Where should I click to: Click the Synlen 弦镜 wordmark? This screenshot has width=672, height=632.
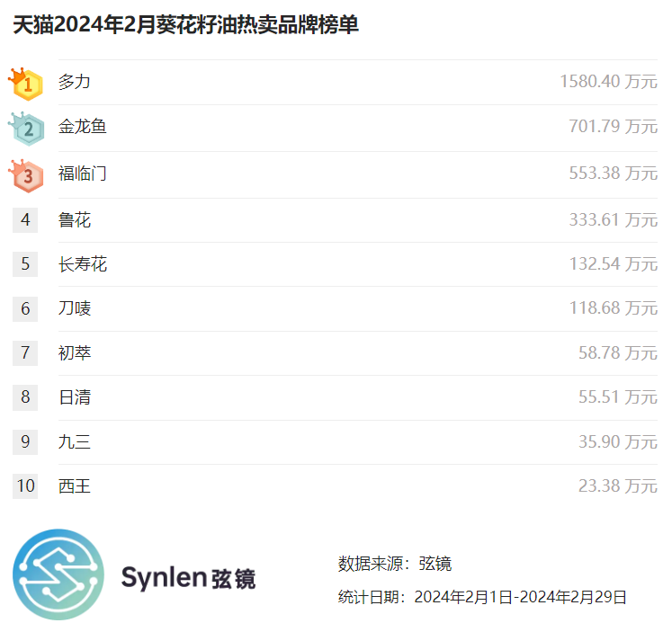pyautogui.click(x=189, y=578)
